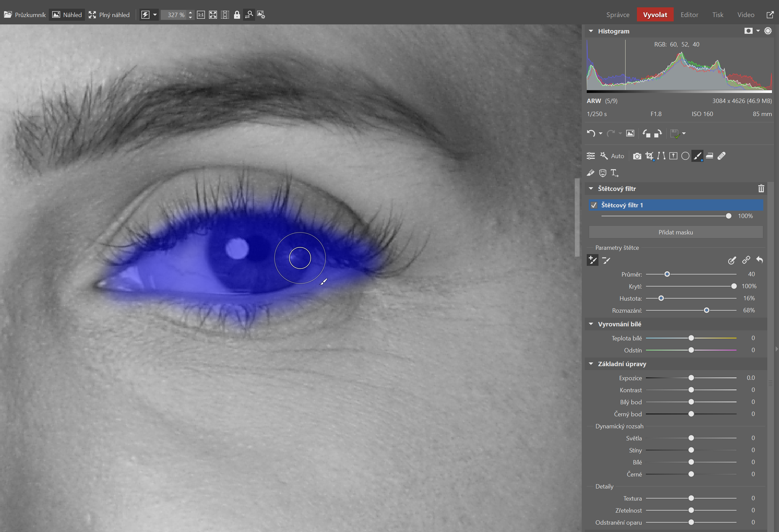Select the Crop tool icon

click(x=649, y=156)
